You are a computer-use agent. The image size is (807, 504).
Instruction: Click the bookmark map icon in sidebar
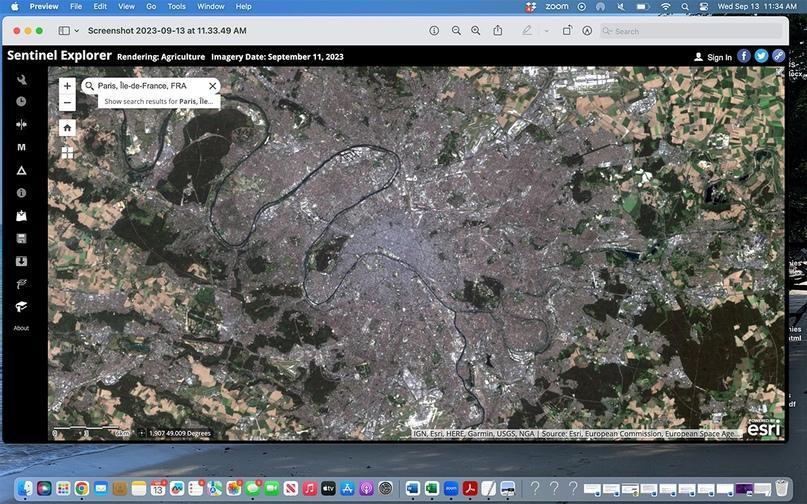click(21, 216)
